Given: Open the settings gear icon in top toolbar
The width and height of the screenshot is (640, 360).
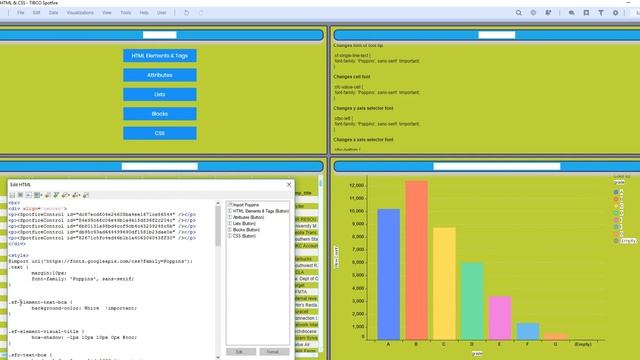Looking at the screenshot, I should pyautogui.click(x=616, y=13).
